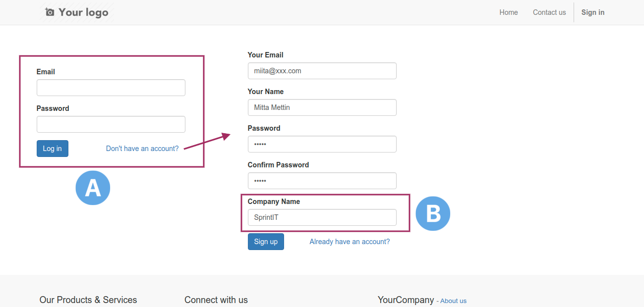Select Sign in from the top navigation
The height and width of the screenshot is (307, 644).
coord(593,12)
